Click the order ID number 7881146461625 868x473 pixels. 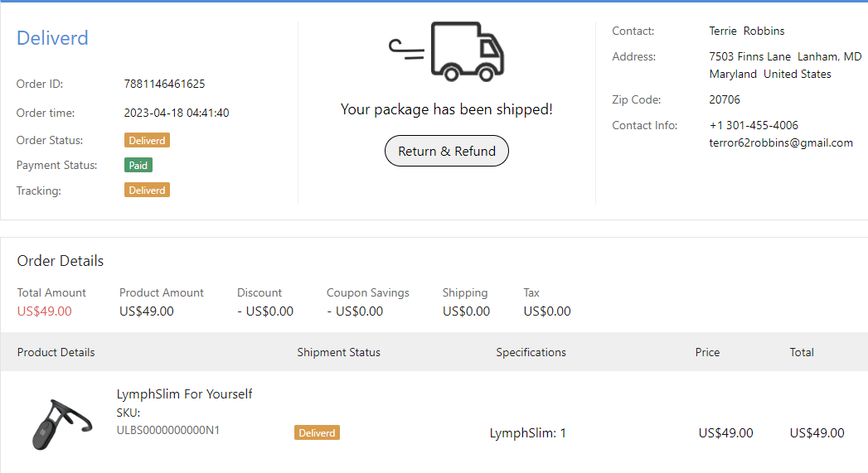(x=164, y=84)
